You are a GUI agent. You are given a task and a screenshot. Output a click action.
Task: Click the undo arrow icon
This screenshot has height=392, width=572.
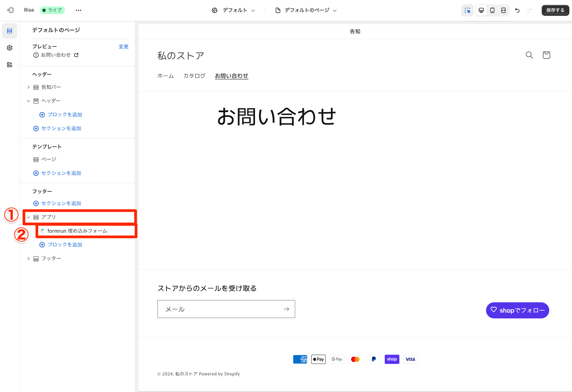point(517,10)
